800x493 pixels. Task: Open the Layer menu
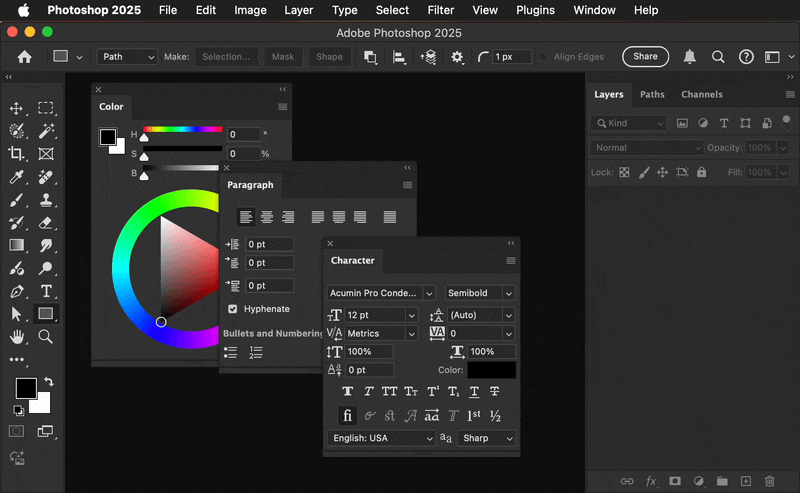tap(298, 10)
